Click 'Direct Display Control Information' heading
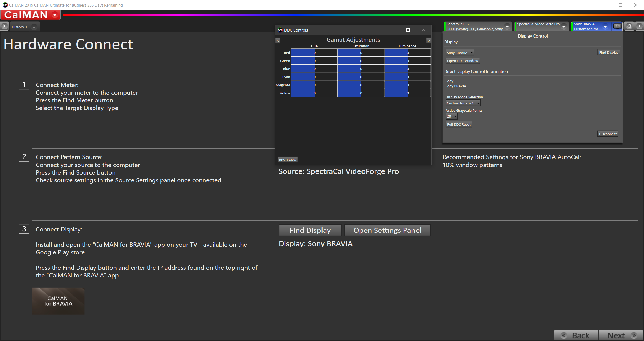Viewport: 644px width, 341px height. coord(476,72)
